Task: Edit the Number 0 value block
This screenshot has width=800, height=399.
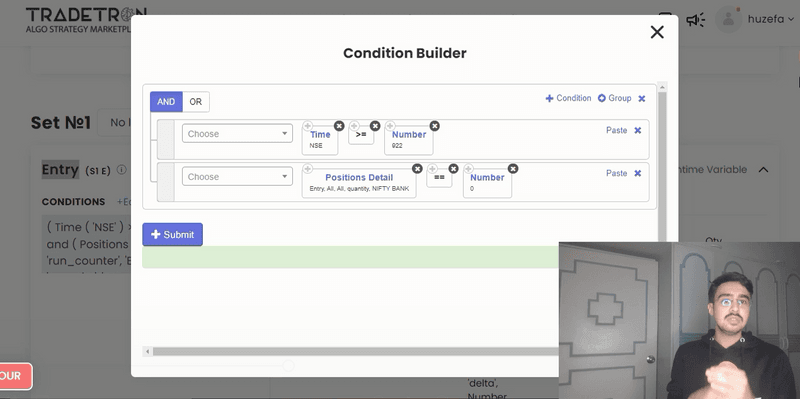Action: pyautogui.click(x=487, y=183)
